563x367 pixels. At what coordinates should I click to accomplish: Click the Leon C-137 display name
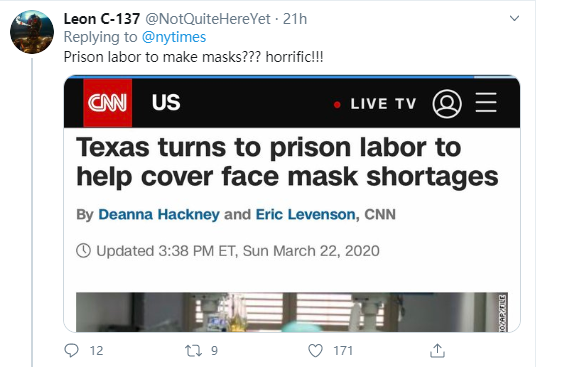pos(102,19)
